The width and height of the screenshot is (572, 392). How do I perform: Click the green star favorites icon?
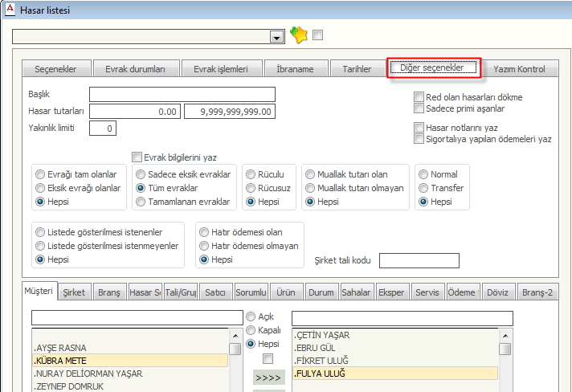point(299,35)
